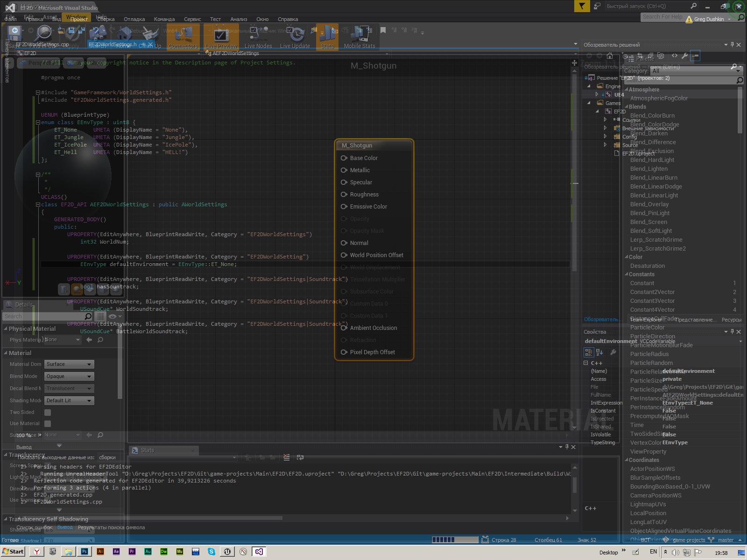Screen dimensions: 747x560
Task: Open Unreal Engine from the taskbar
Action: (x=227, y=552)
